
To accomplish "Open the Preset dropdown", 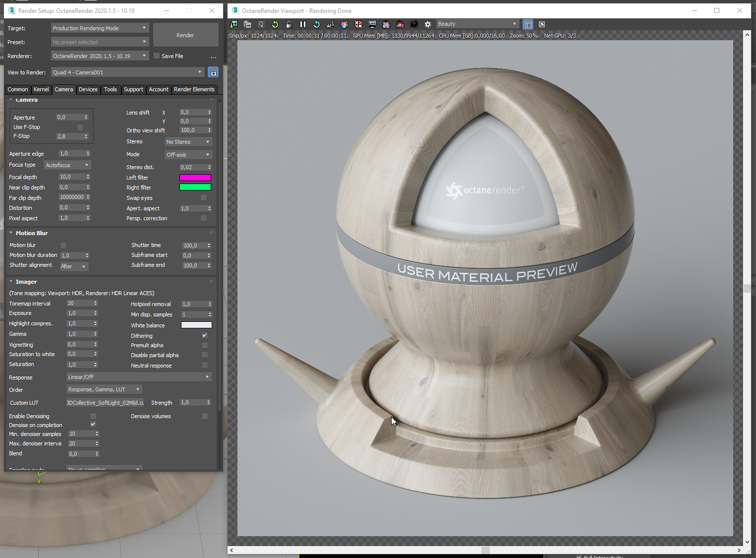I will coord(100,42).
